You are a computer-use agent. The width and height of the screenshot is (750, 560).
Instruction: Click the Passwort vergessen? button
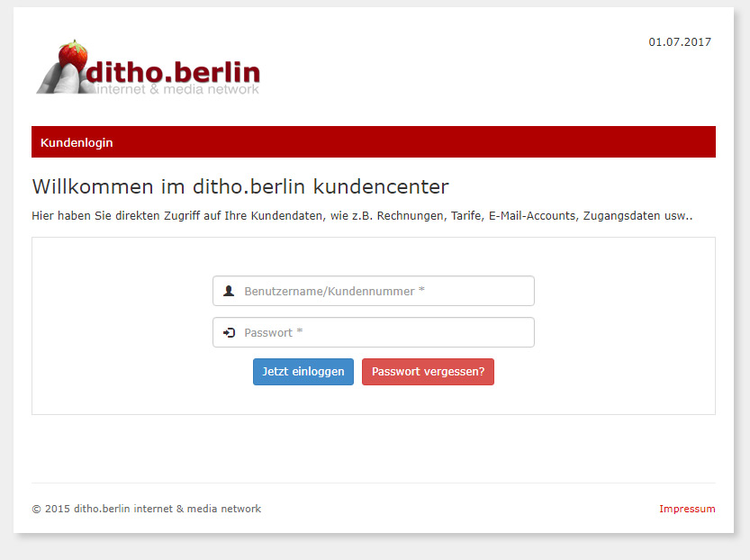[428, 372]
